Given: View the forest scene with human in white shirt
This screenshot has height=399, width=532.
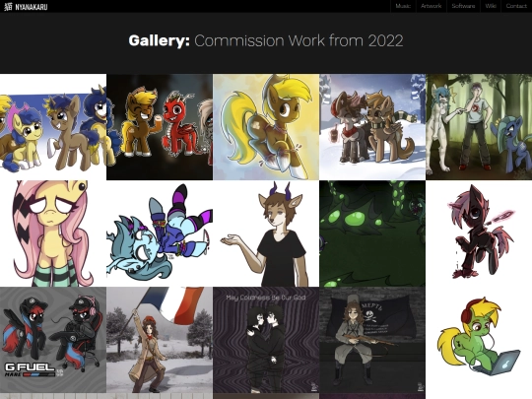Looking at the screenshot, I should pyautogui.click(x=479, y=127).
